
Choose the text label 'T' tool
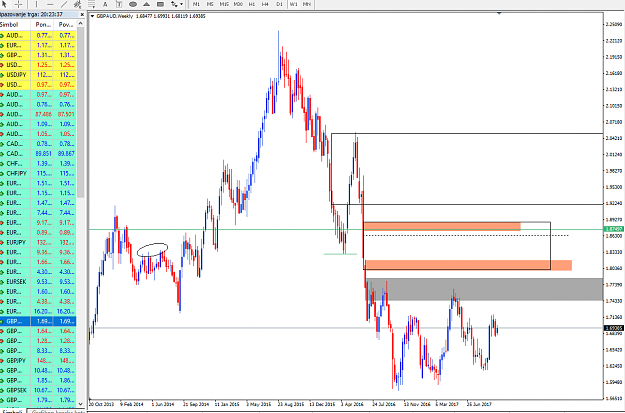(119, 4)
